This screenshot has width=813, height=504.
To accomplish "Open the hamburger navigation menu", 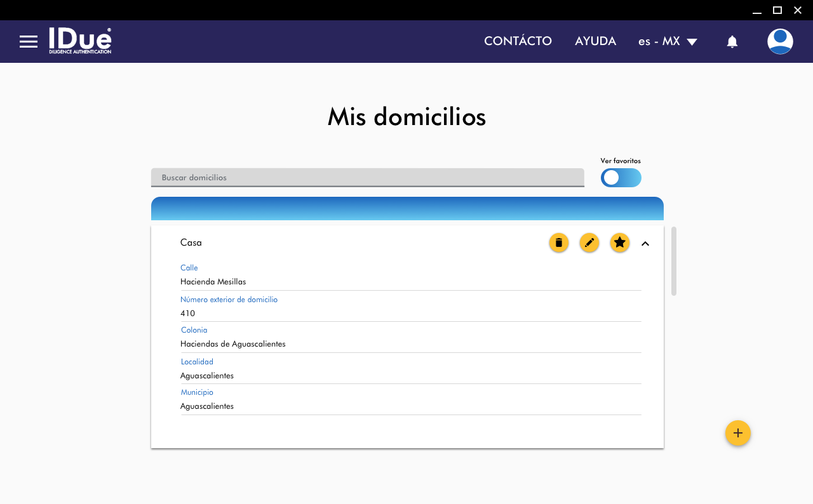I will 29,42.
